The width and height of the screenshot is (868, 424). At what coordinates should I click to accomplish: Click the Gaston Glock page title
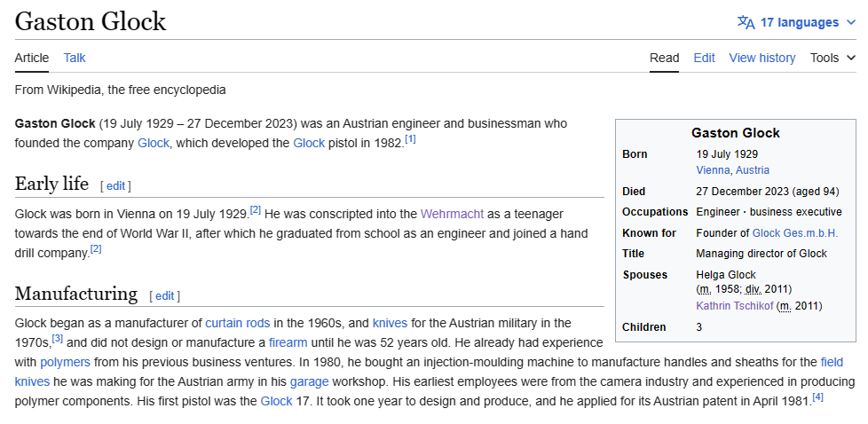pyautogui.click(x=91, y=21)
